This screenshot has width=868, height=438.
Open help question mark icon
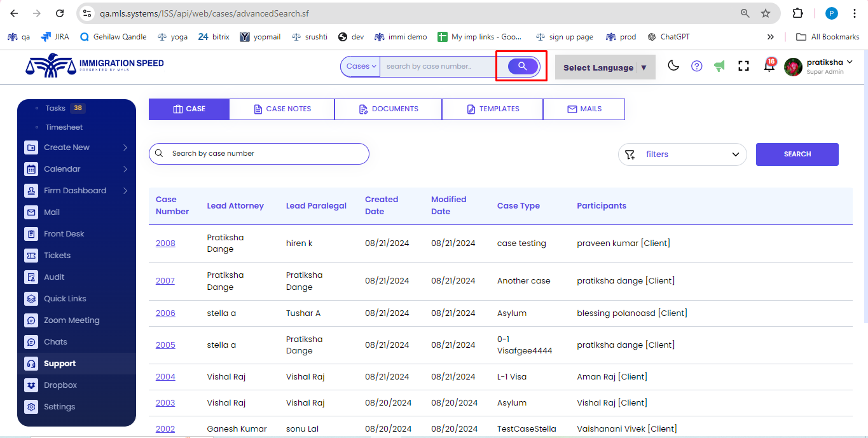pos(697,66)
